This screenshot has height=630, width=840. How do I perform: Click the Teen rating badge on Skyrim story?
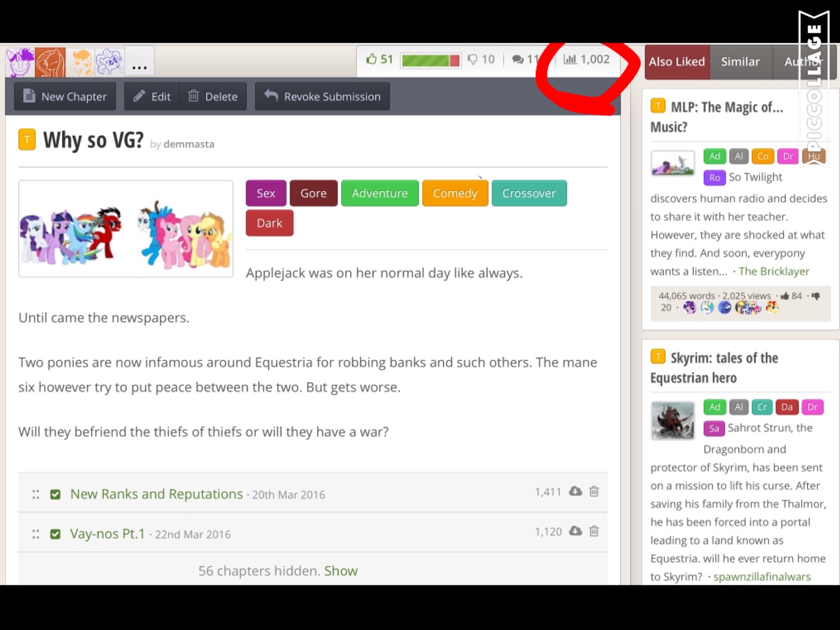click(x=658, y=356)
